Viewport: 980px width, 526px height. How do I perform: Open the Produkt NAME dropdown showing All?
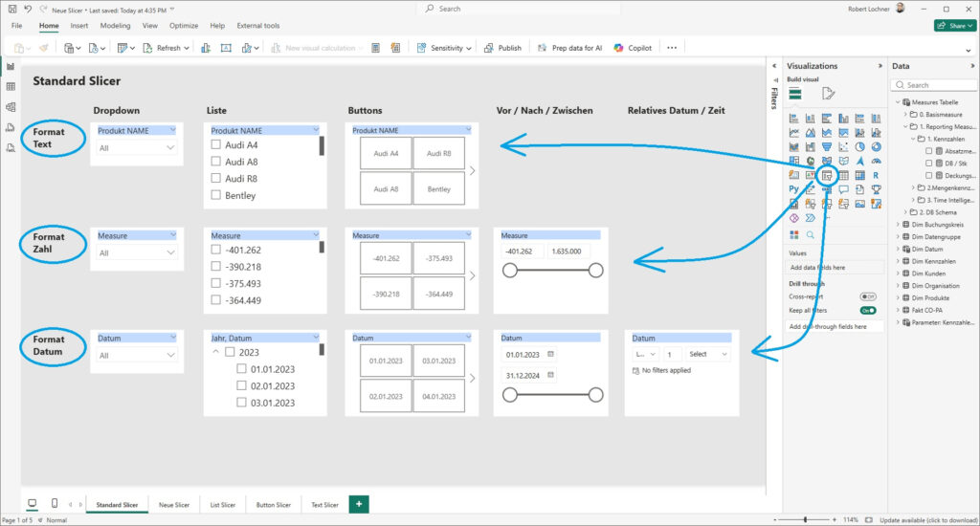pyautogui.click(x=137, y=148)
